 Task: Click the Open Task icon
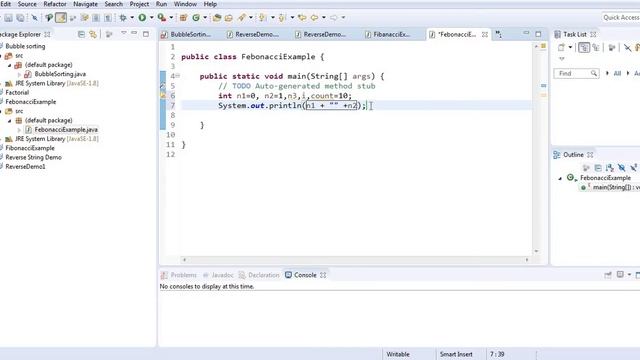229,18
